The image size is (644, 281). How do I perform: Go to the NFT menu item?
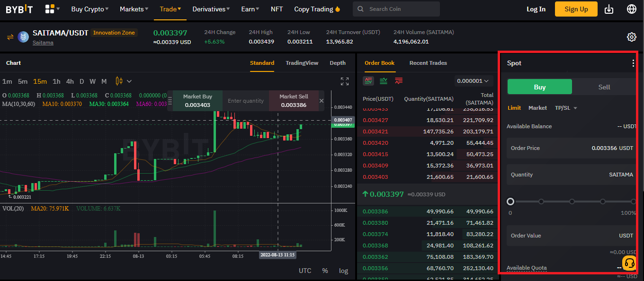(277, 9)
